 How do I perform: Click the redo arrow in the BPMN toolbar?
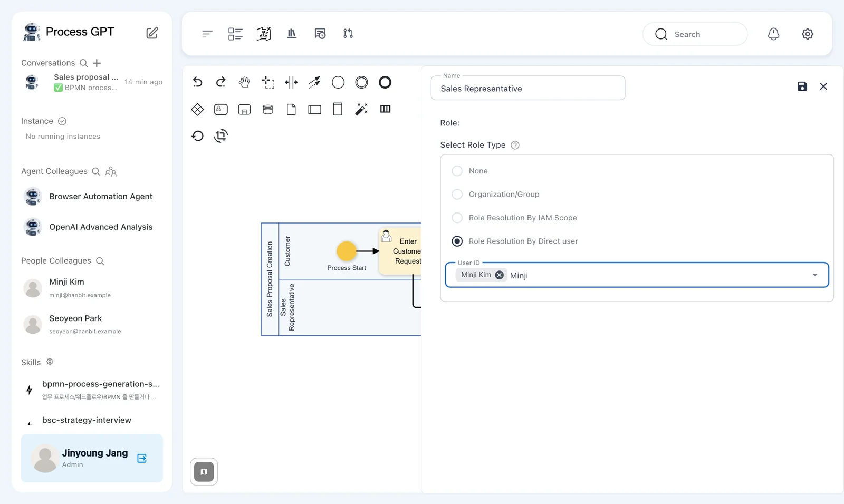point(221,82)
